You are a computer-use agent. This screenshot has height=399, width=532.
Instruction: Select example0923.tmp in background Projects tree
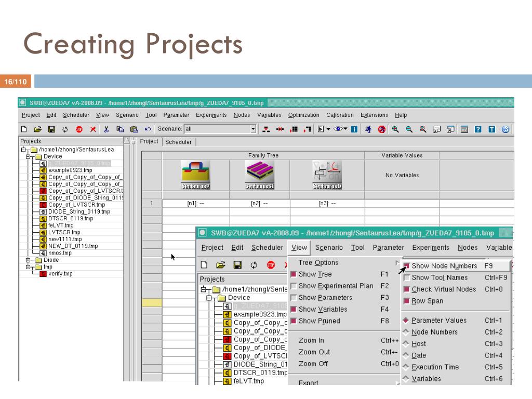[70, 170]
